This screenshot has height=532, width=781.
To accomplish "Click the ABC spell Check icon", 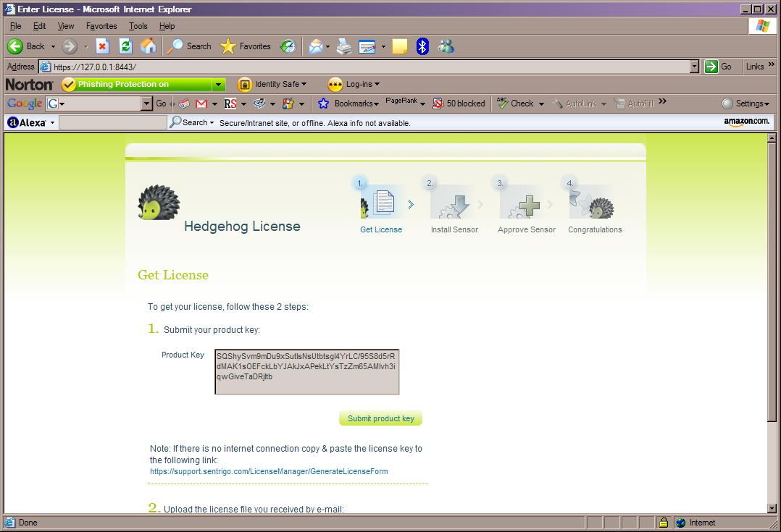I will (503, 103).
